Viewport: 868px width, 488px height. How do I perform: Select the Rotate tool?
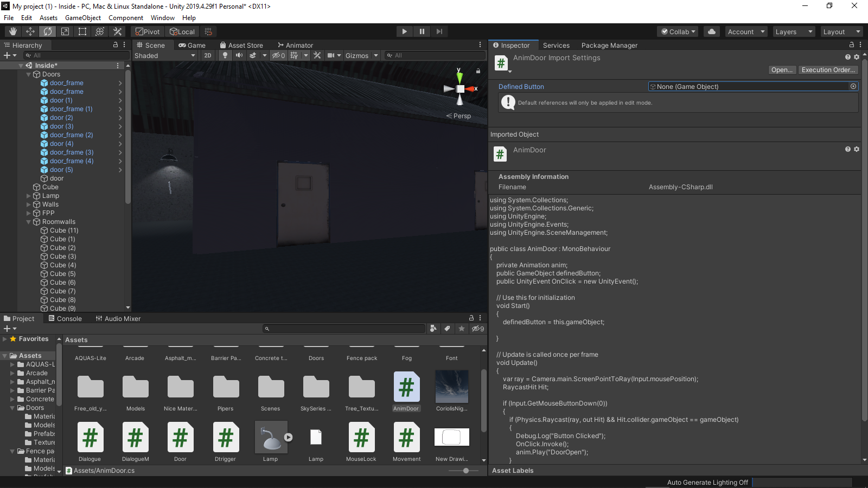tap(48, 31)
